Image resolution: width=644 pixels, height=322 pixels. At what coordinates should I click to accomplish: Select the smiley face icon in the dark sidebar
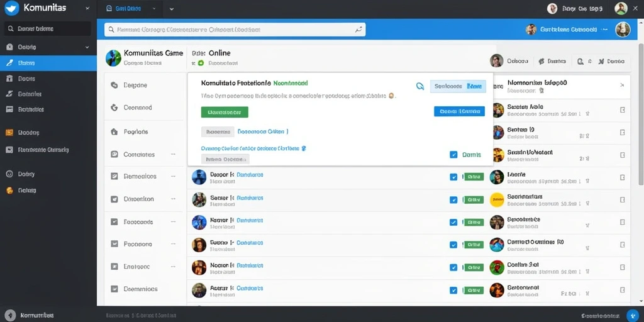pos(9,174)
